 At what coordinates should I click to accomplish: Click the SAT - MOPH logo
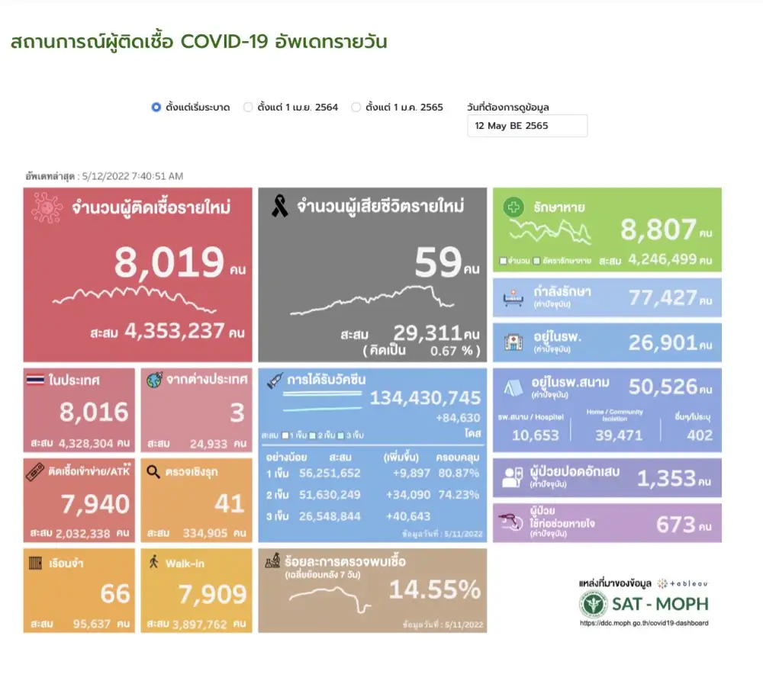643,604
